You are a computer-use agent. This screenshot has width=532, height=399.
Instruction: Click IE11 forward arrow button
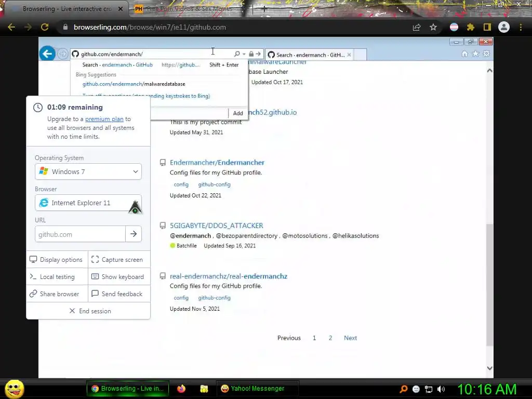tap(62, 54)
